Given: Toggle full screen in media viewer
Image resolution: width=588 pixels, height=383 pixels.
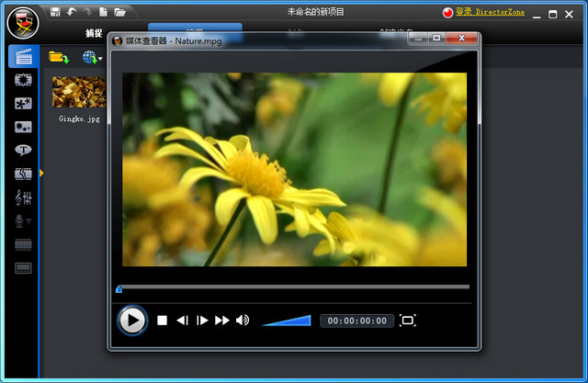Looking at the screenshot, I should [x=408, y=321].
